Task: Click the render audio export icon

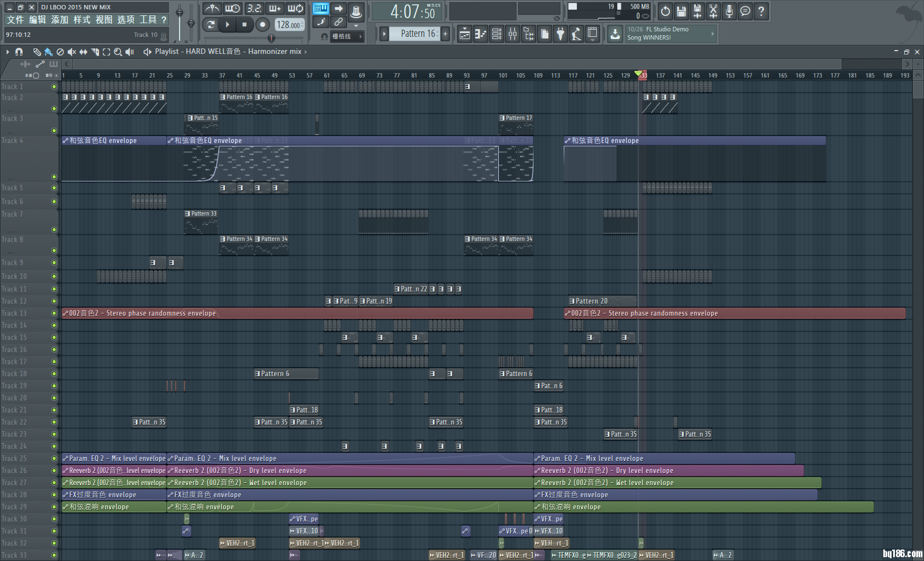Action: pos(697,11)
